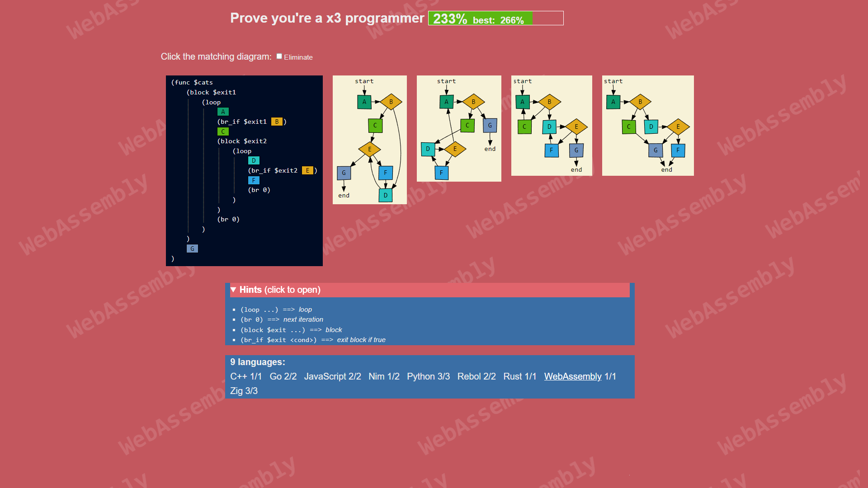The image size is (868, 488).
Task: Click the E diamond in the third diagram
Action: [x=577, y=127]
